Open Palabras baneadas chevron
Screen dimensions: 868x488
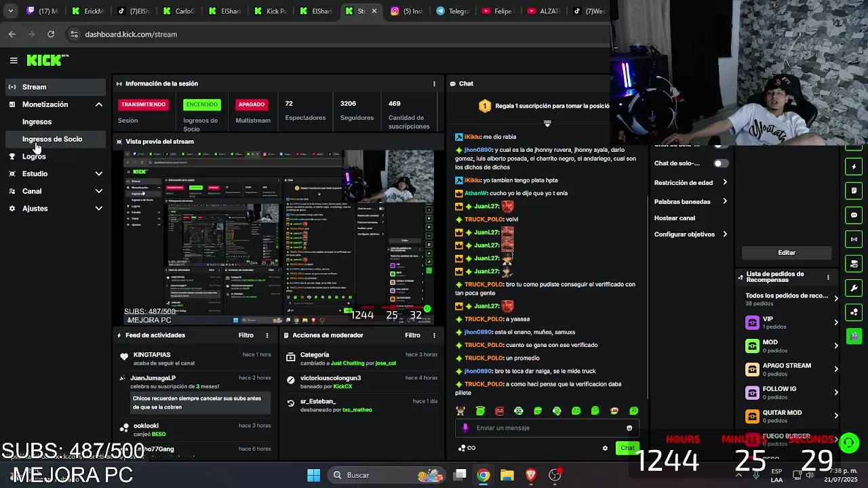[725, 201]
